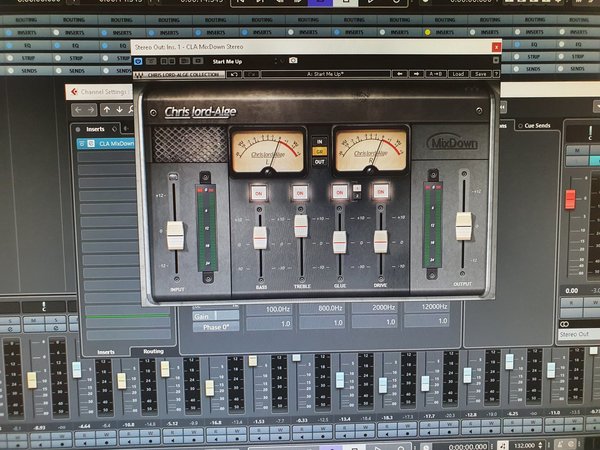Toggle the Drive ON button

pos(381,191)
